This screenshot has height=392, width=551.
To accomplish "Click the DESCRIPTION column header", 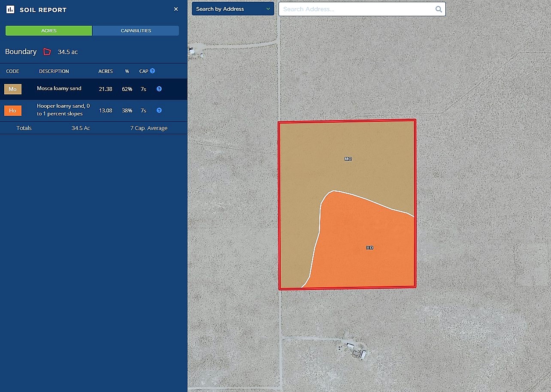I will 54,71.
